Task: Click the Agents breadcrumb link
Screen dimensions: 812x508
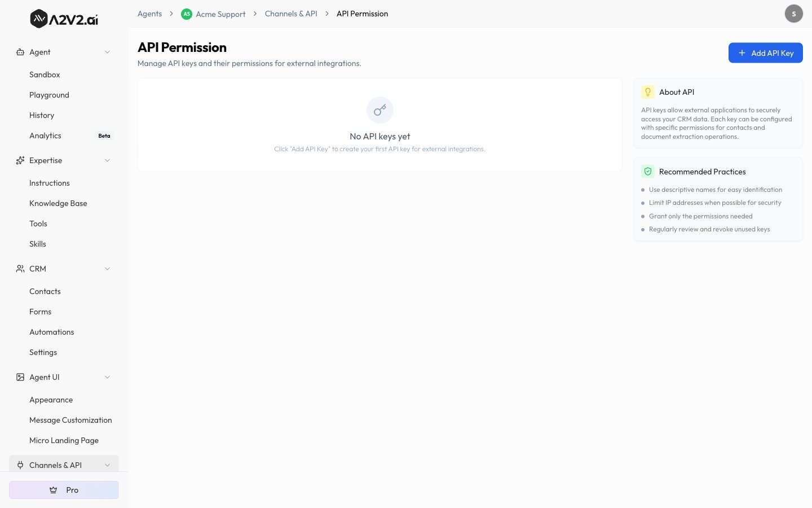Action: [149, 14]
